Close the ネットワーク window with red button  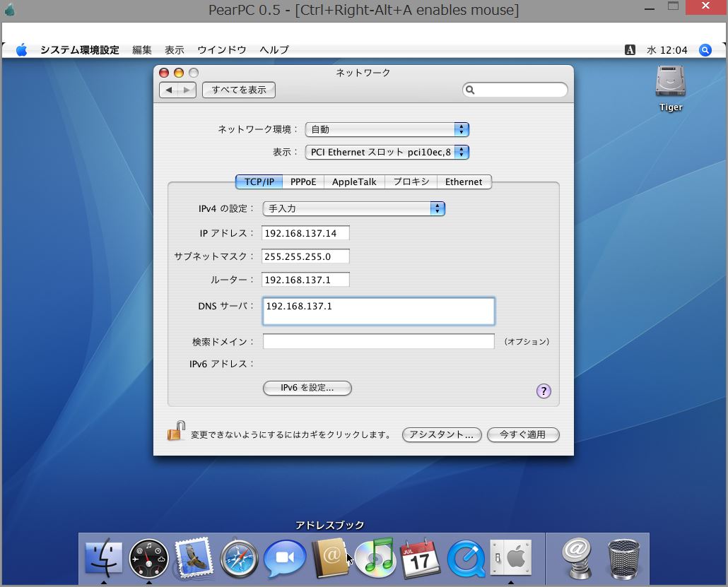(x=164, y=73)
